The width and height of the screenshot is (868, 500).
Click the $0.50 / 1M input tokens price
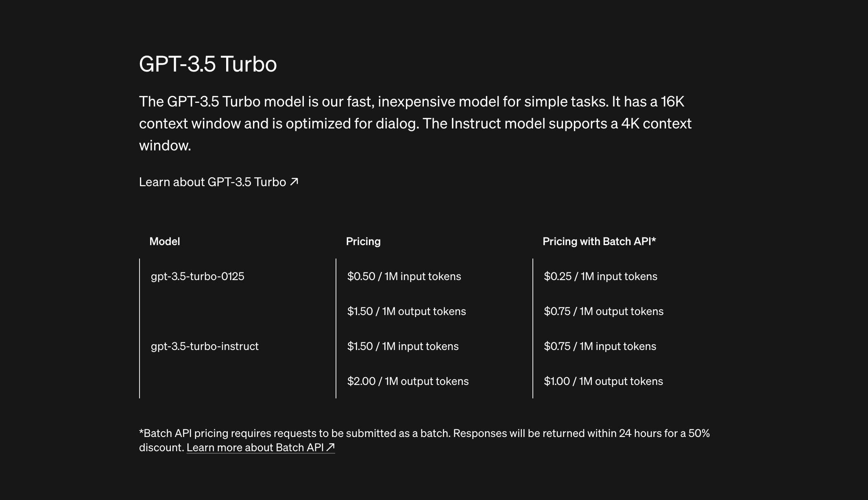(404, 276)
